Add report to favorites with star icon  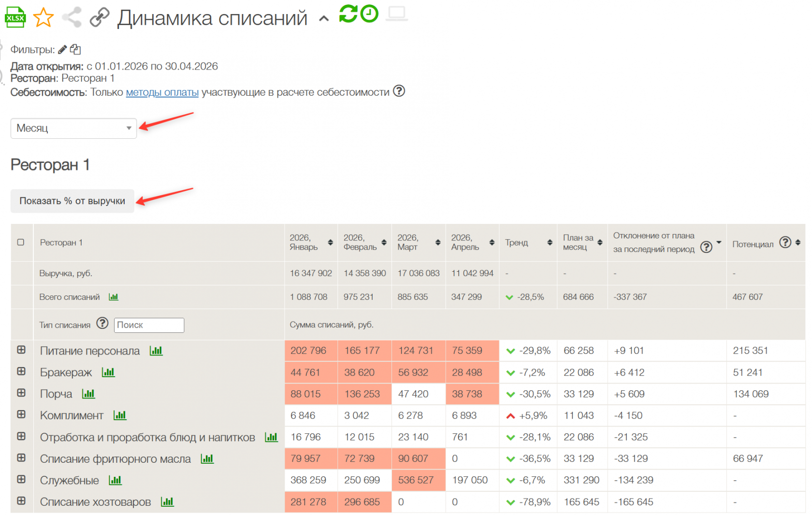(43, 17)
